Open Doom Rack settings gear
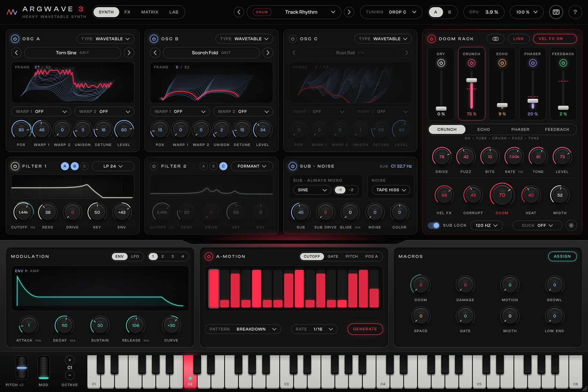588x392 pixels. [x=571, y=225]
